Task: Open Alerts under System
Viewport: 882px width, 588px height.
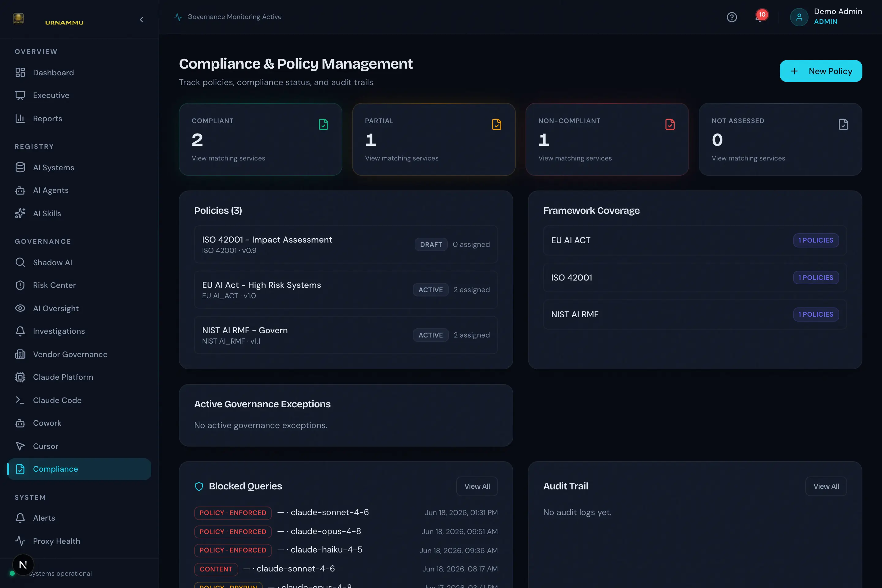Action: 79,518
